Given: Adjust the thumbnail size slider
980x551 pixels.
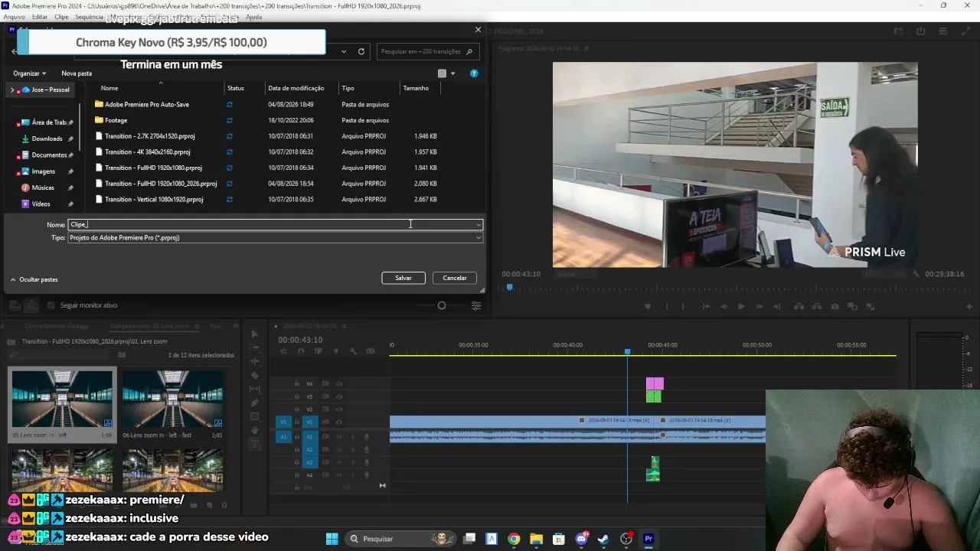Looking at the screenshot, I should 442,306.
